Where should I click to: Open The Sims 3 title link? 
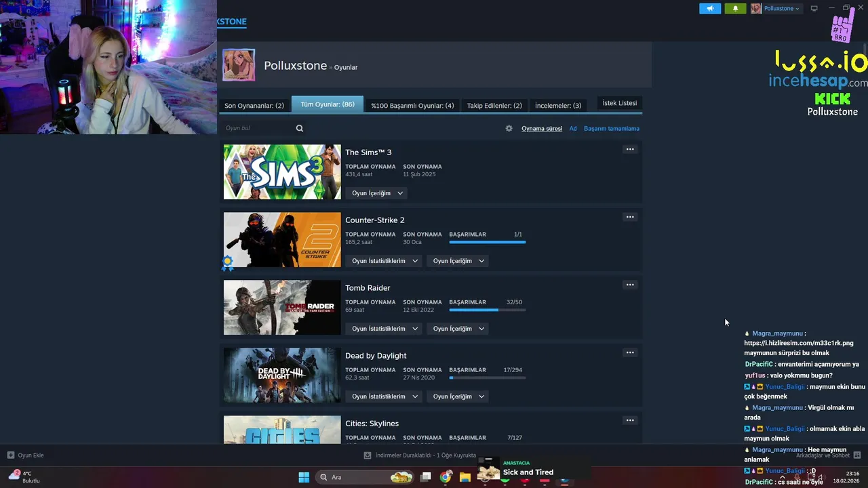pos(368,152)
